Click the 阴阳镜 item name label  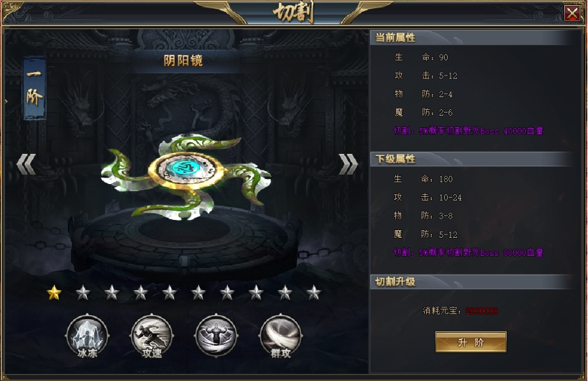[x=183, y=60]
